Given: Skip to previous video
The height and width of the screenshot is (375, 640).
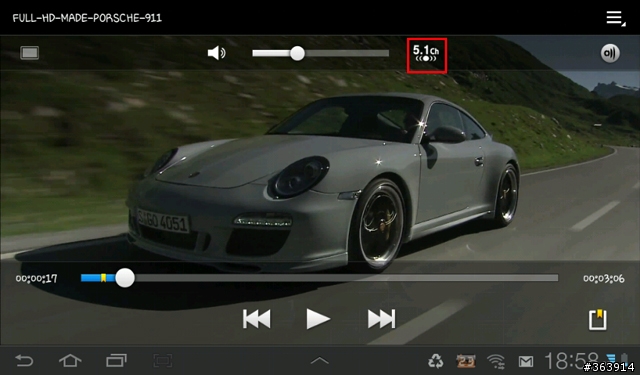Looking at the screenshot, I should [x=256, y=319].
